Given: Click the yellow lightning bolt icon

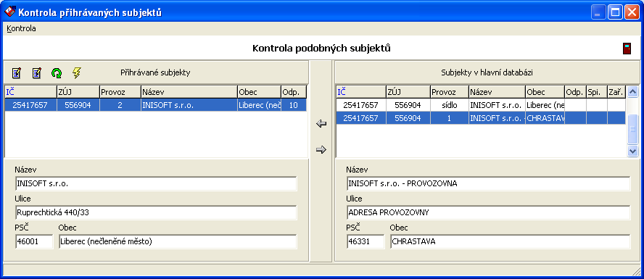Looking at the screenshot, I should (76, 73).
